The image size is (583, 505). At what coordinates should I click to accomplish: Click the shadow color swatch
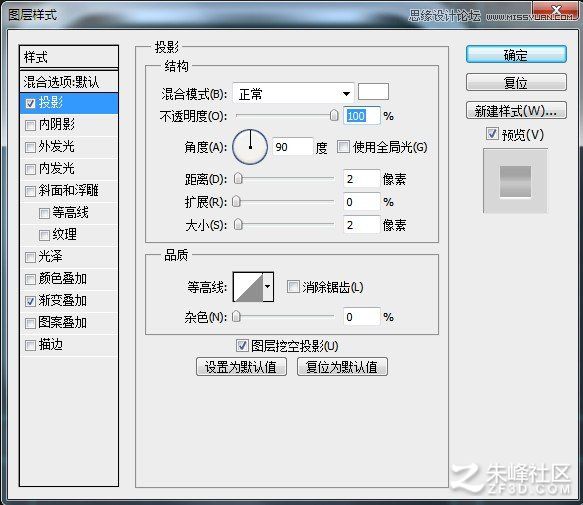pos(373,92)
